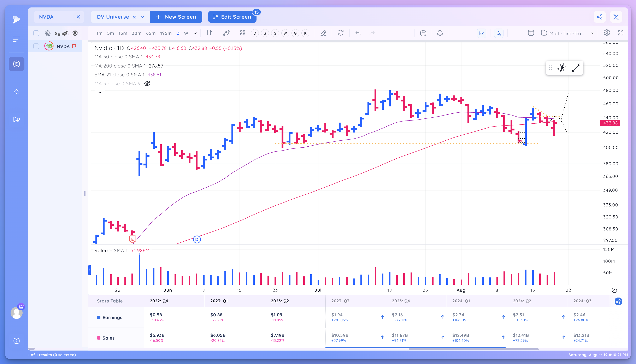Undo the last chart action
Image resolution: width=636 pixels, height=364 pixels.
pyautogui.click(x=358, y=33)
